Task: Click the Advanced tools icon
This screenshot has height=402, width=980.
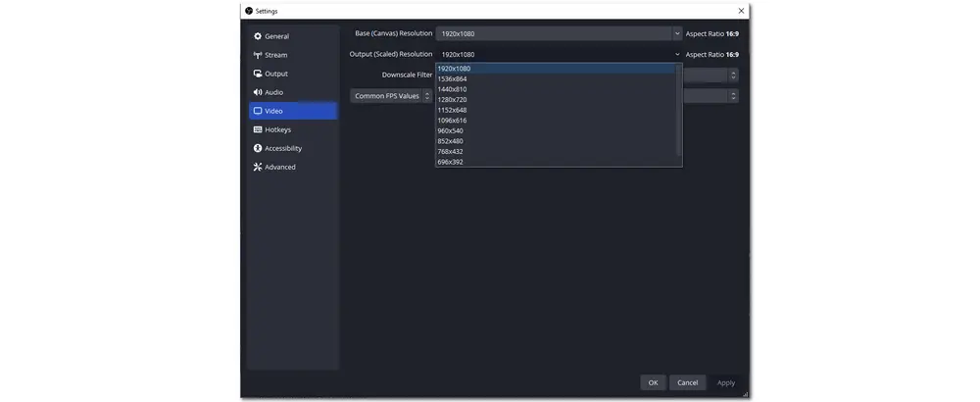Action: [258, 167]
